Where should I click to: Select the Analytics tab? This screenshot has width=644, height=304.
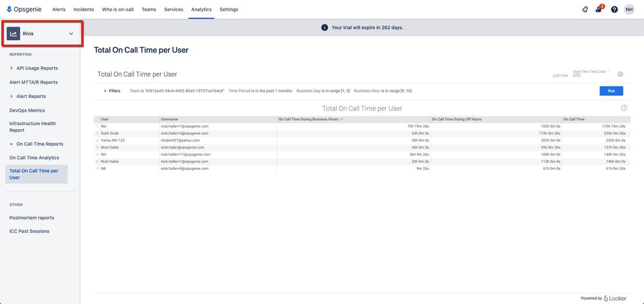coord(201,10)
